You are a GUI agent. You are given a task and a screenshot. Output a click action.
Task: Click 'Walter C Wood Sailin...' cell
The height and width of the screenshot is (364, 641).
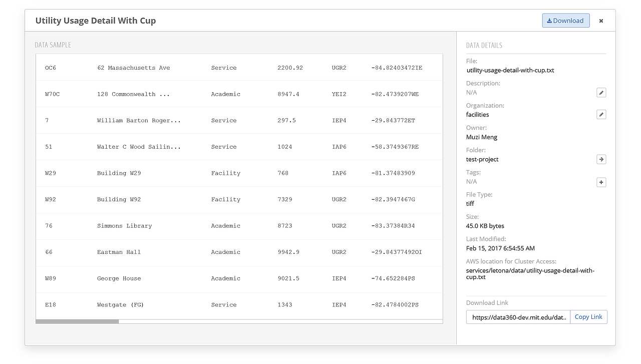coord(139,147)
